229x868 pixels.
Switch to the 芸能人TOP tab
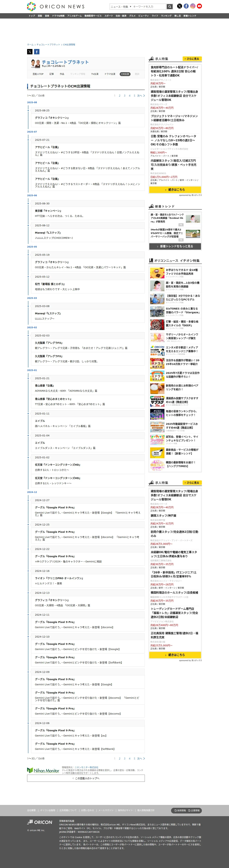click(x=38, y=74)
